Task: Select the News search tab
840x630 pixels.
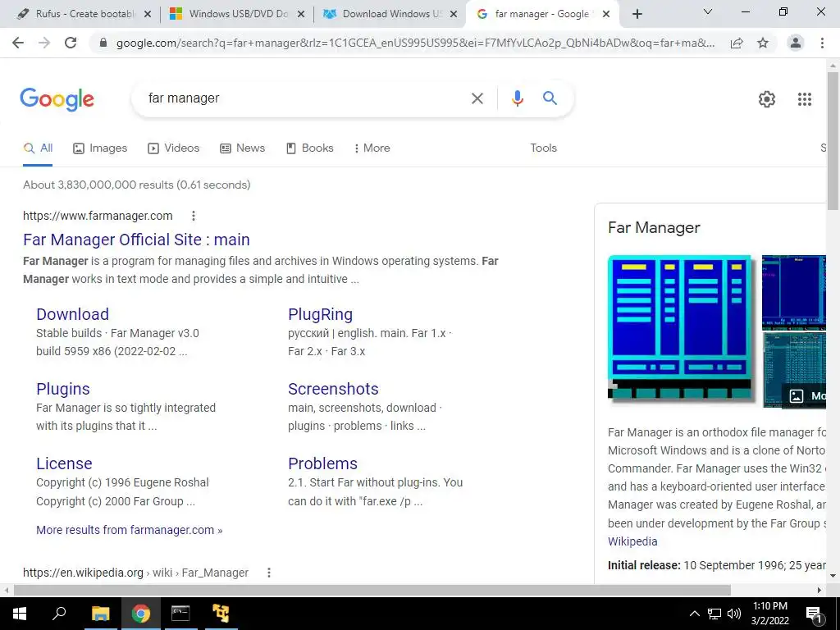Action: click(x=242, y=148)
